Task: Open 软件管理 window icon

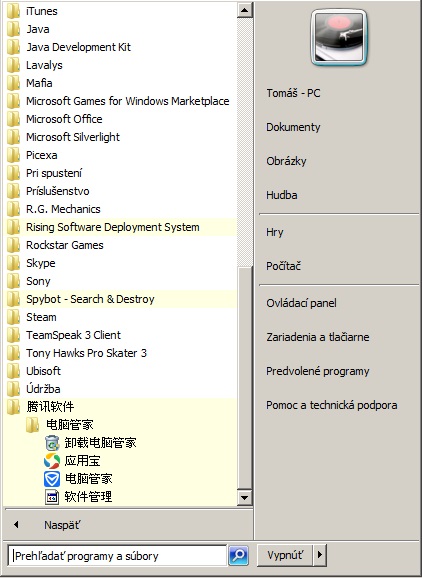Action: [x=52, y=497]
